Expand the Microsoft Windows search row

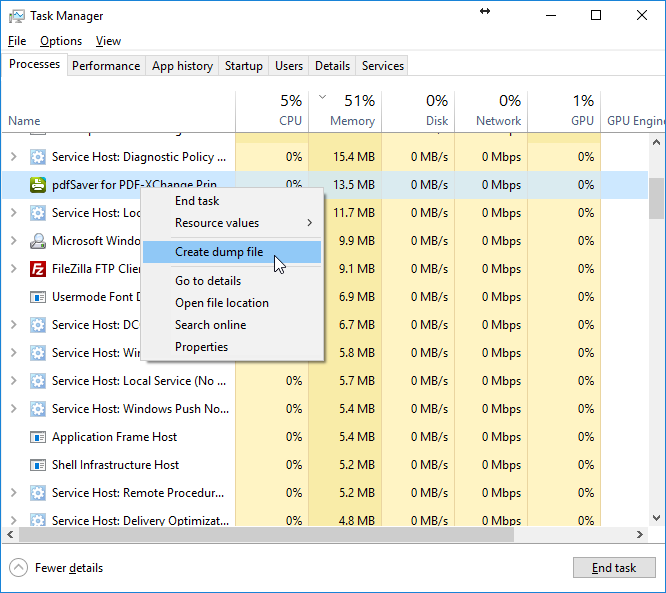click(x=14, y=241)
